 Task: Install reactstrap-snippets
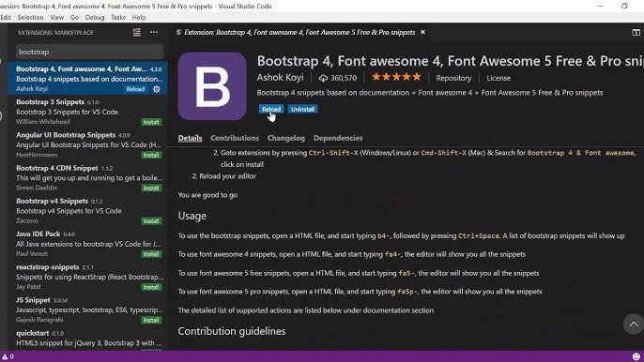151,287
